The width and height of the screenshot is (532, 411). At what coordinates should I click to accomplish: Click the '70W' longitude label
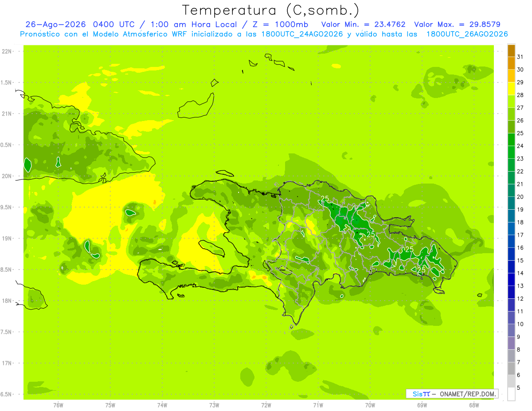(x=370, y=405)
